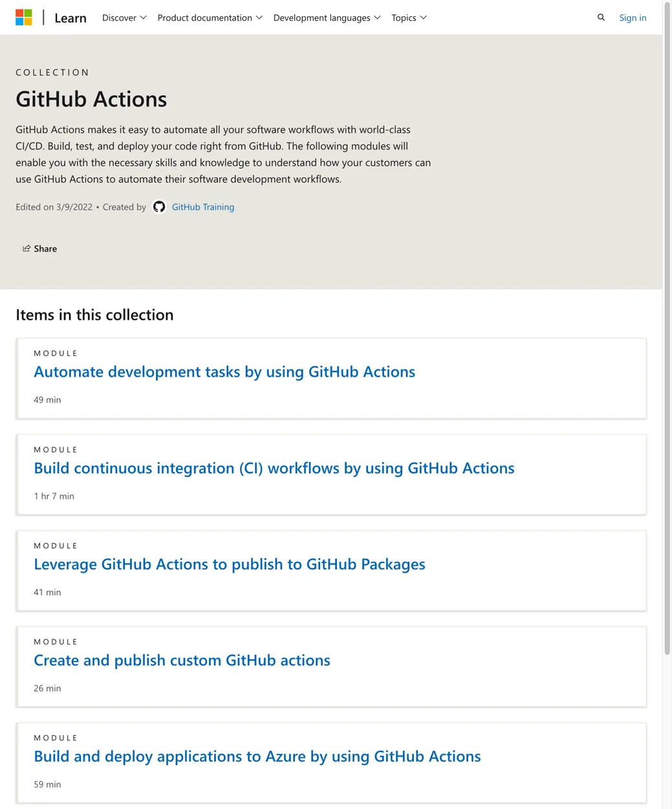Expand the Discover menu
Viewport: 672px width, 809px height.
124,17
